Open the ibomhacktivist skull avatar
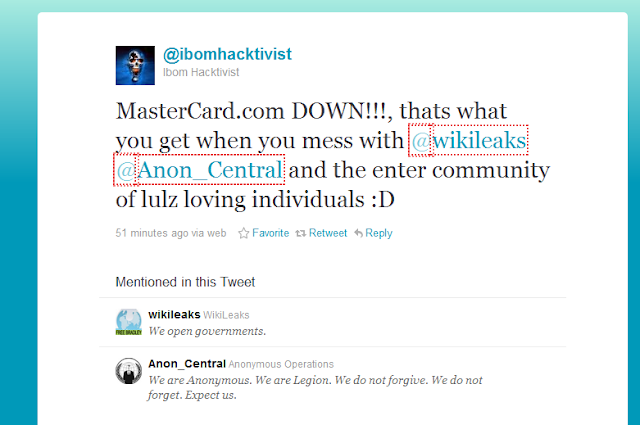Image resolution: width=640 pixels, height=425 pixels. tap(135, 65)
